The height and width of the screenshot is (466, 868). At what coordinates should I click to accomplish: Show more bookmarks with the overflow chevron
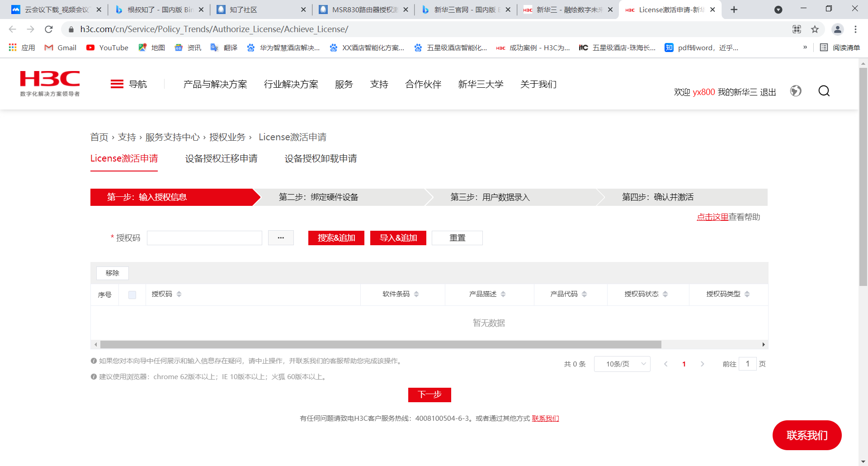805,47
